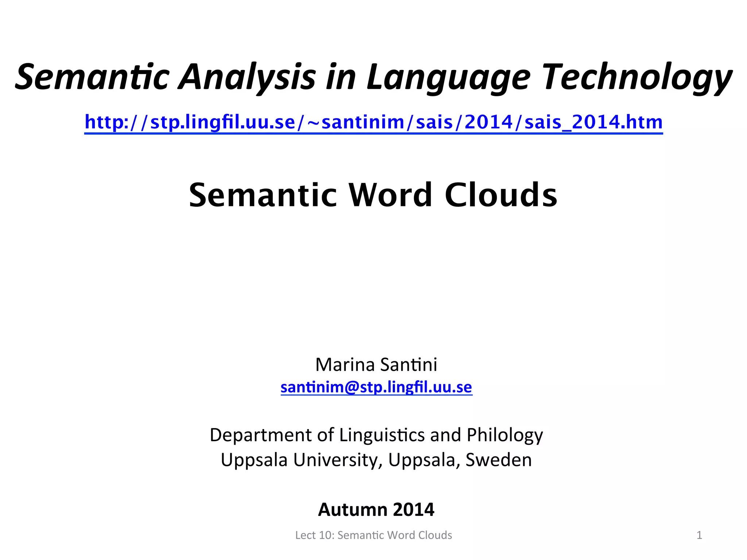Click 'Uppsala University' in the affiliation text
The height and width of the screenshot is (560, 747).
[301, 460]
